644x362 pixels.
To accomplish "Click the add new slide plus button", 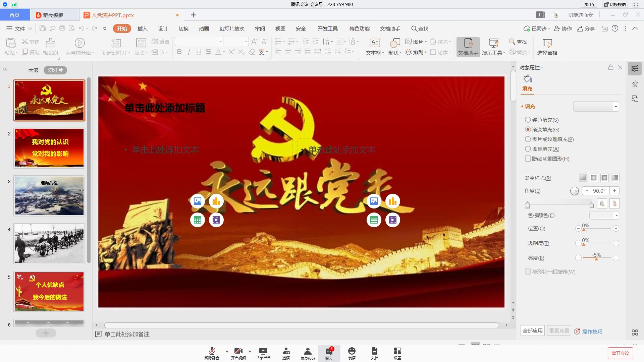I will click(46, 333).
